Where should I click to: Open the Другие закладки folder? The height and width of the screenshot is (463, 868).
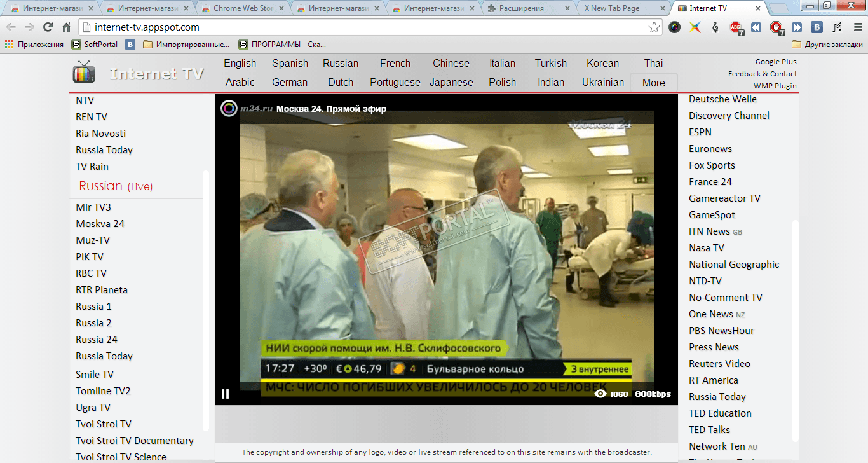pos(827,45)
